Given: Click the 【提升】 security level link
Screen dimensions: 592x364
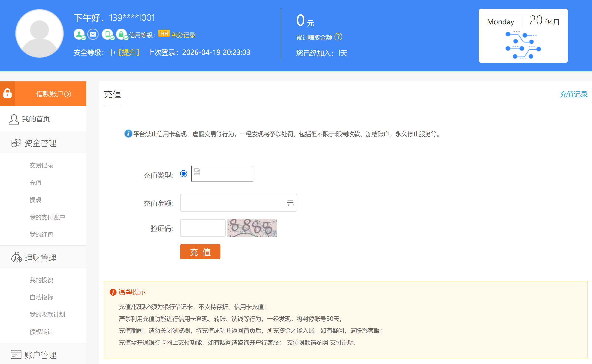Looking at the screenshot, I should [x=129, y=52].
